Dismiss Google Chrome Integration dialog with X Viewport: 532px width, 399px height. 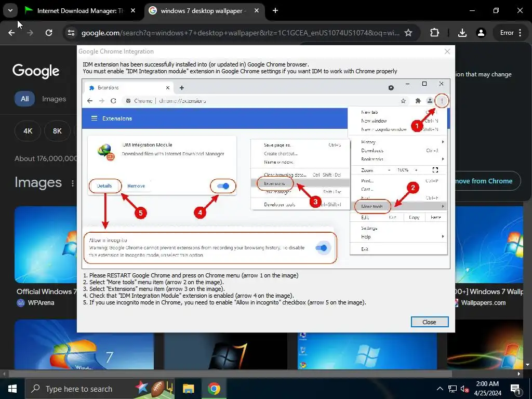[447, 51]
